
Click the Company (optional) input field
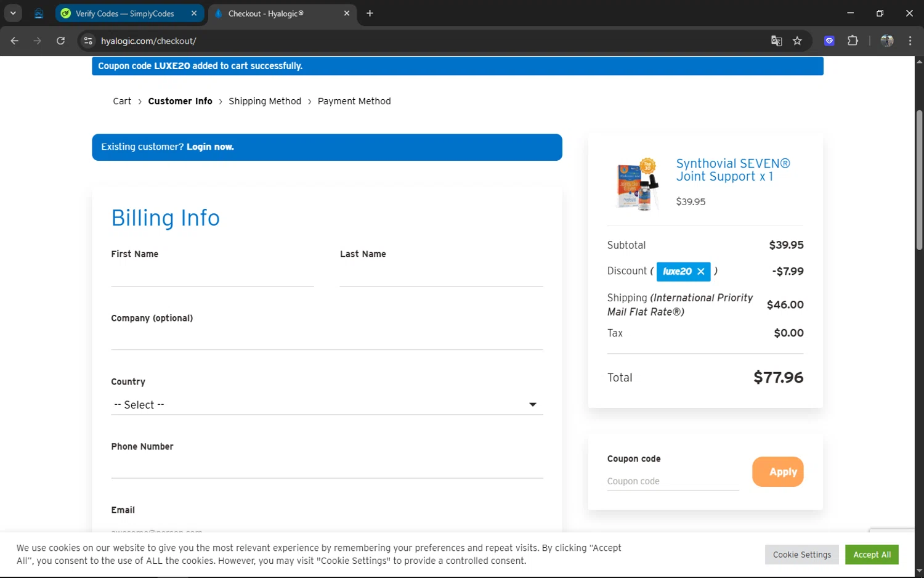[327, 339]
